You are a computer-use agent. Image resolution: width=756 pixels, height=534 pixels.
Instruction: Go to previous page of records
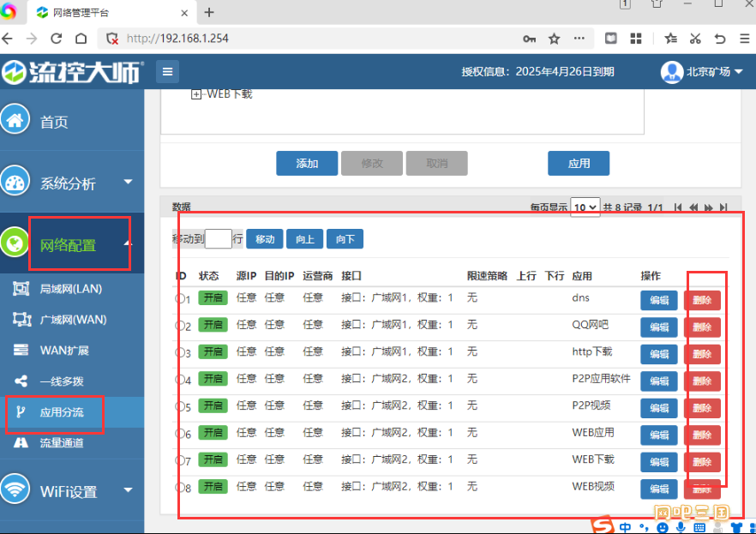click(693, 207)
